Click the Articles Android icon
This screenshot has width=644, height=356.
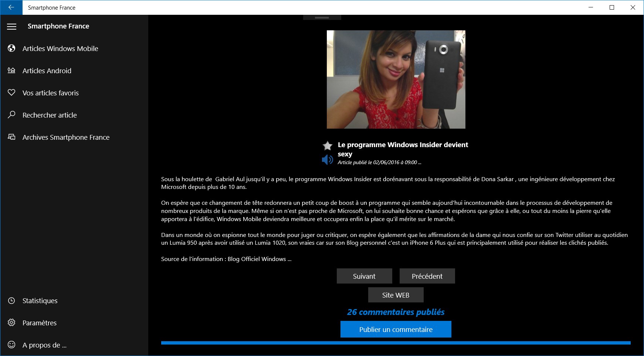tap(12, 70)
